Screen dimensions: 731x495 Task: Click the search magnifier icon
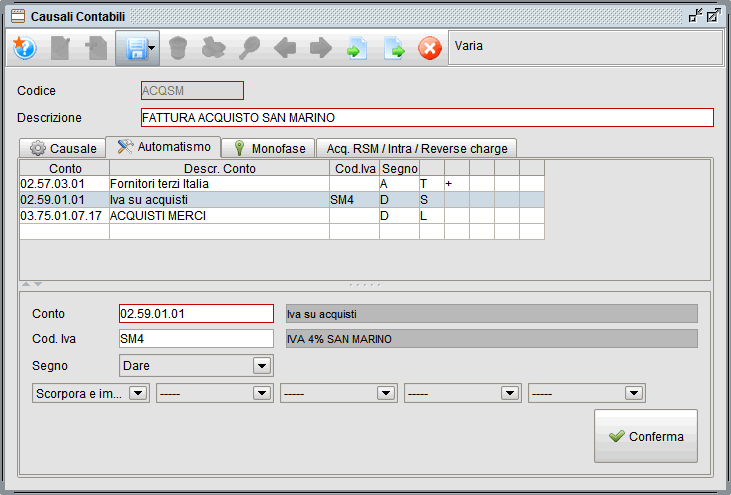[x=249, y=48]
